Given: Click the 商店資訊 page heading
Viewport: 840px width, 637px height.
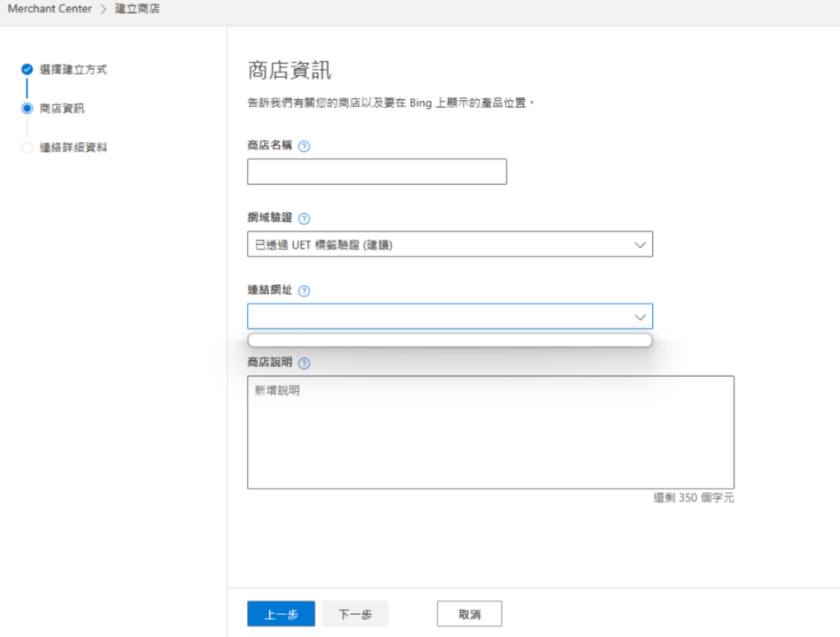Looking at the screenshot, I should [x=289, y=70].
